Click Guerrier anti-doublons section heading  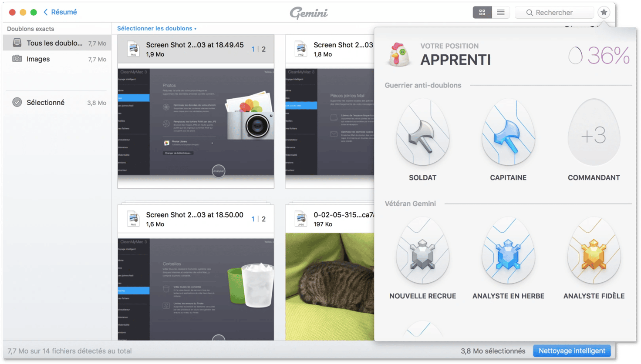pyautogui.click(x=423, y=85)
